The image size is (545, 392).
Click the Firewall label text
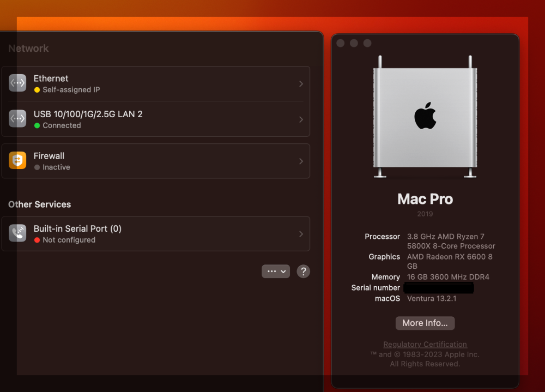click(x=49, y=156)
